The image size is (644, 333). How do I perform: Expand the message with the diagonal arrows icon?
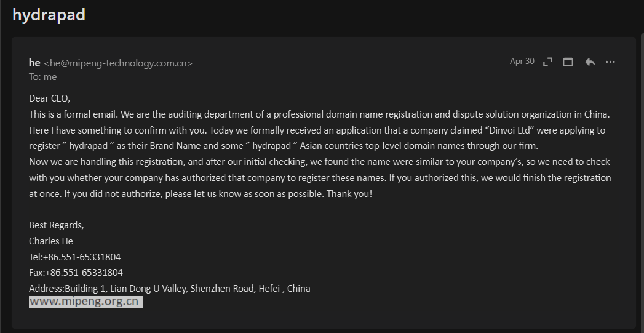pos(547,62)
